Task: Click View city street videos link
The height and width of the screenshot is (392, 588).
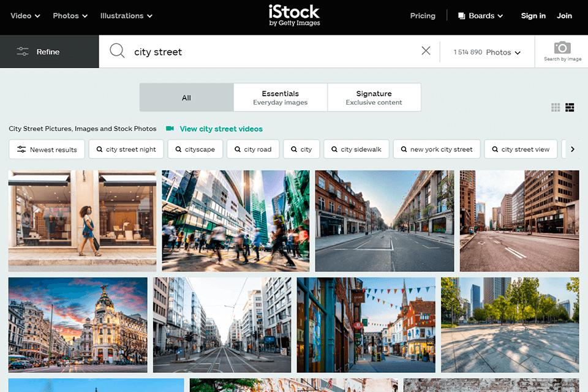Action: pos(221,129)
